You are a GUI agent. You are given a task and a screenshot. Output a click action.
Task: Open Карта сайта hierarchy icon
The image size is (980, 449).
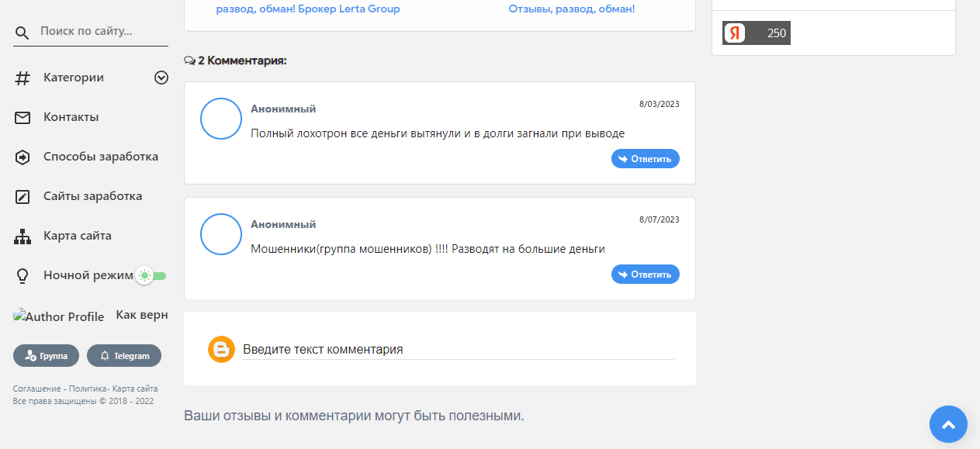21,236
